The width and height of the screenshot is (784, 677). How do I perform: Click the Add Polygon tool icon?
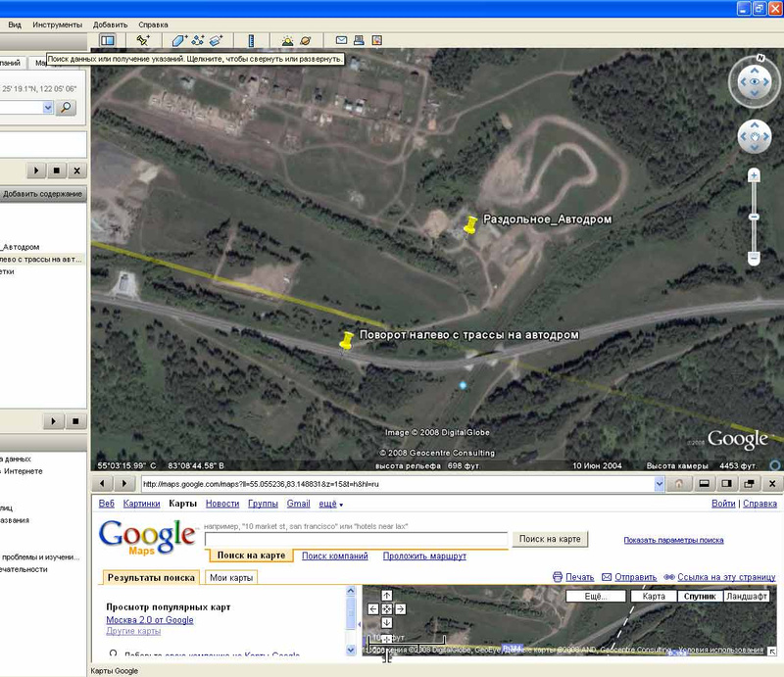coord(179,41)
